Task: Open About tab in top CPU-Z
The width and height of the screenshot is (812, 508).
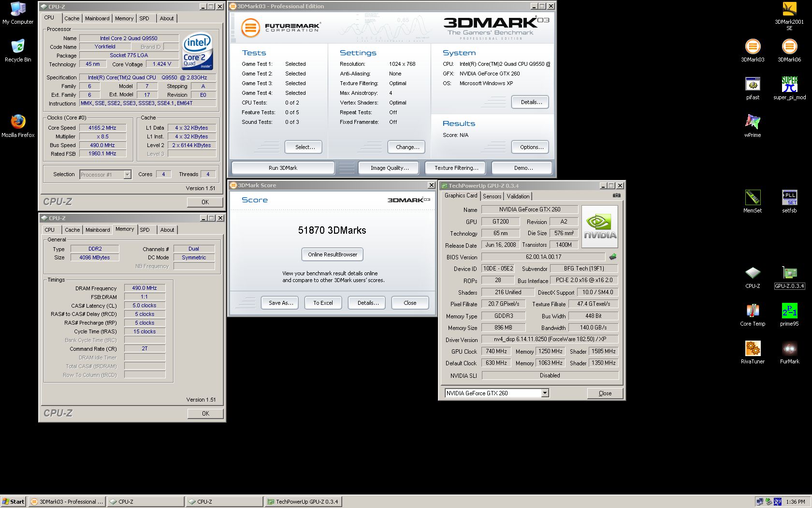Action: point(167,18)
